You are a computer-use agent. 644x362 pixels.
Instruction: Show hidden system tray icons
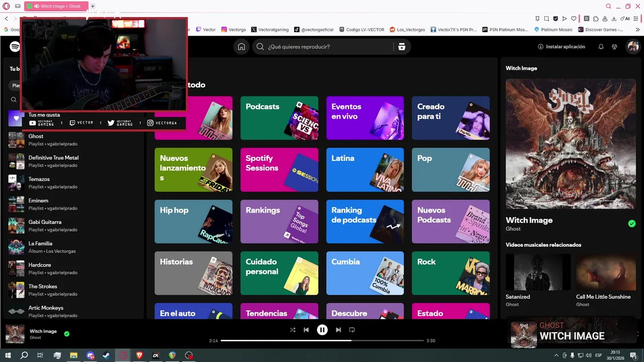[556, 355]
